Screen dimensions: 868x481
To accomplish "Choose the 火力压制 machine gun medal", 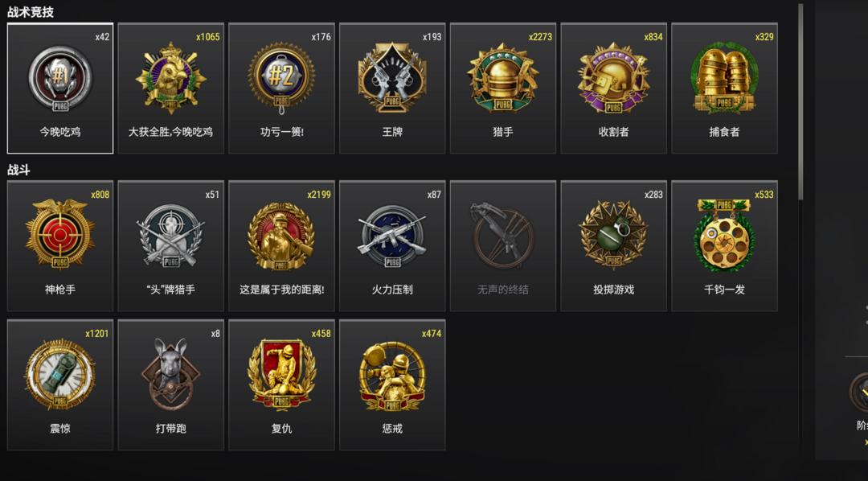I will point(392,245).
